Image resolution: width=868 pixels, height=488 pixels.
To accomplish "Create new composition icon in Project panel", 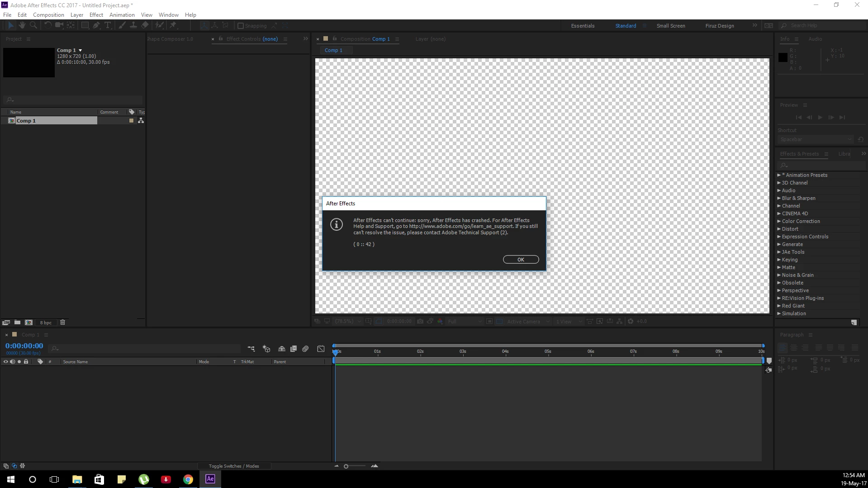I will [28, 322].
